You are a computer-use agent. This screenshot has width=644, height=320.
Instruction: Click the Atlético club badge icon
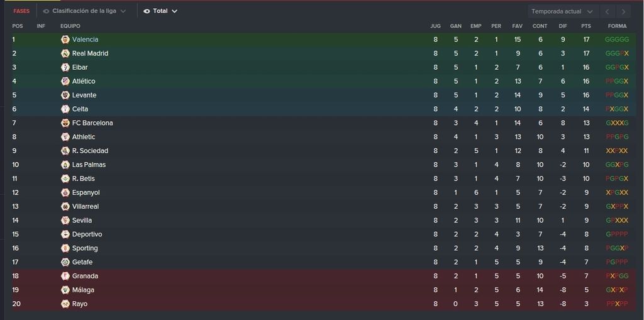(65, 81)
